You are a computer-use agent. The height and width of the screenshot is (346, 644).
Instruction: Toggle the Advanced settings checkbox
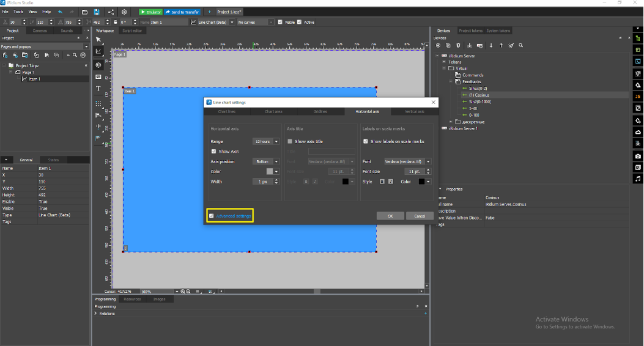[212, 216]
